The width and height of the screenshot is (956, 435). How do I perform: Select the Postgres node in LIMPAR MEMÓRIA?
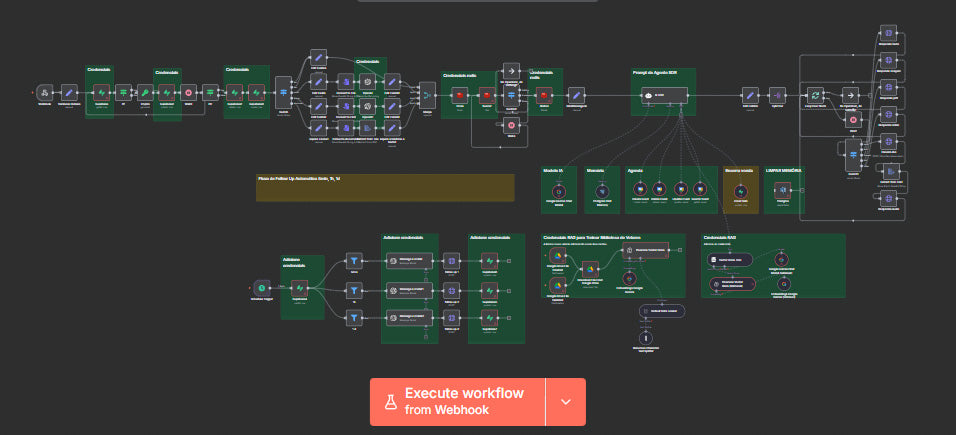(783, 188)
